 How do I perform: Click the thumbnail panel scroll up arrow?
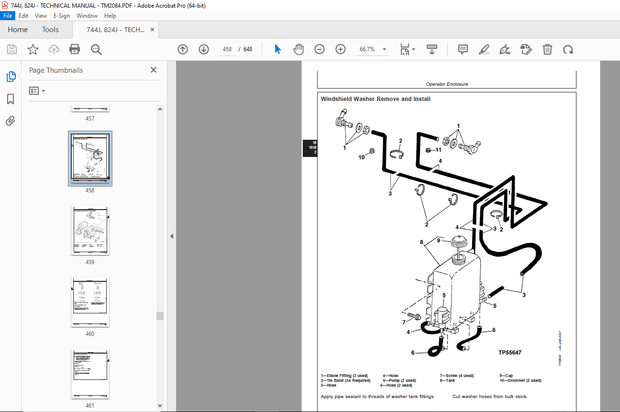160,109
